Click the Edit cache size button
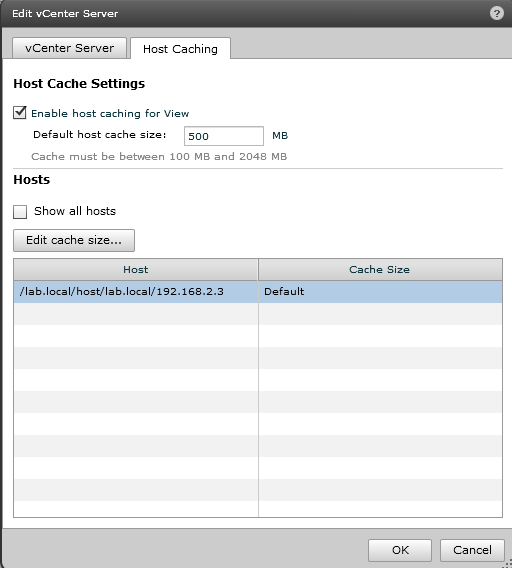 pyautogui.click(x=74, y=240)
